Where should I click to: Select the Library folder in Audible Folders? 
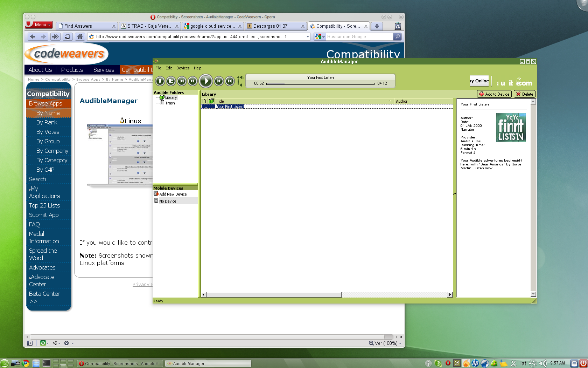[170, 97]
